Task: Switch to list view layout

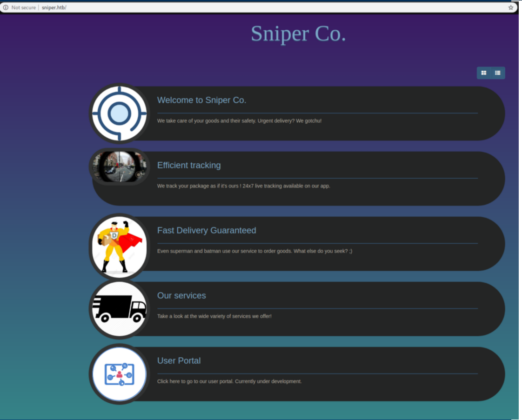Action: [498, 73]
